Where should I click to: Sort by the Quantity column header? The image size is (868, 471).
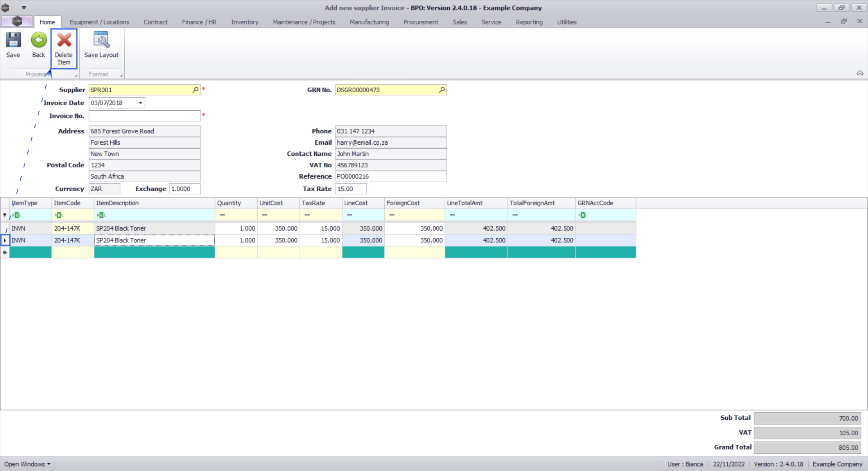(236, 203)
